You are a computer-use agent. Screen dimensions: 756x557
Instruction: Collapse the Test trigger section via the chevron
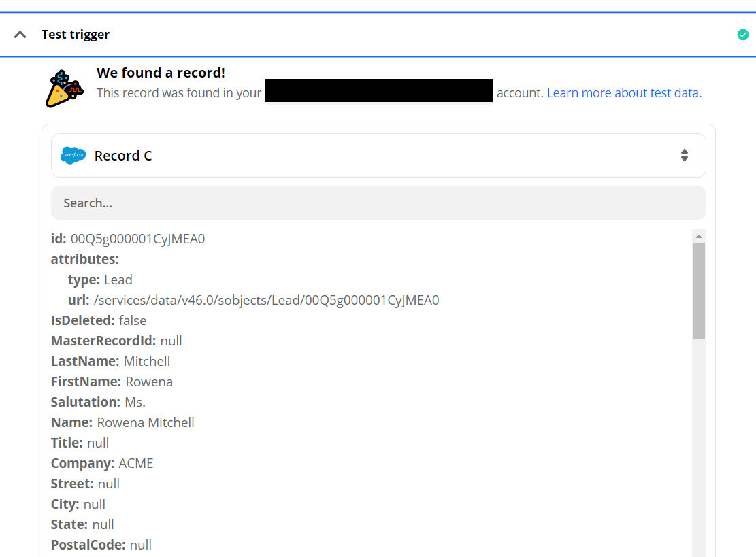(x=20, y=33)
